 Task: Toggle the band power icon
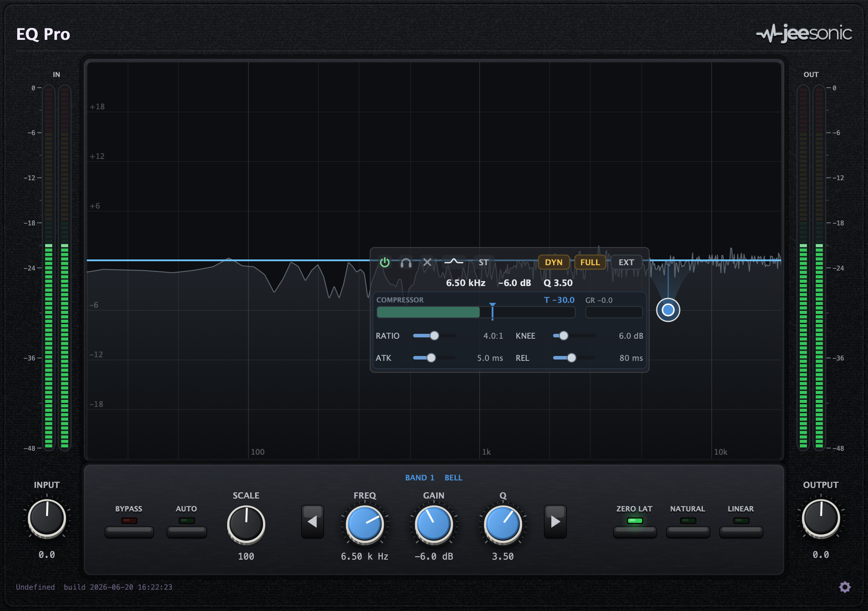(384, 263)
